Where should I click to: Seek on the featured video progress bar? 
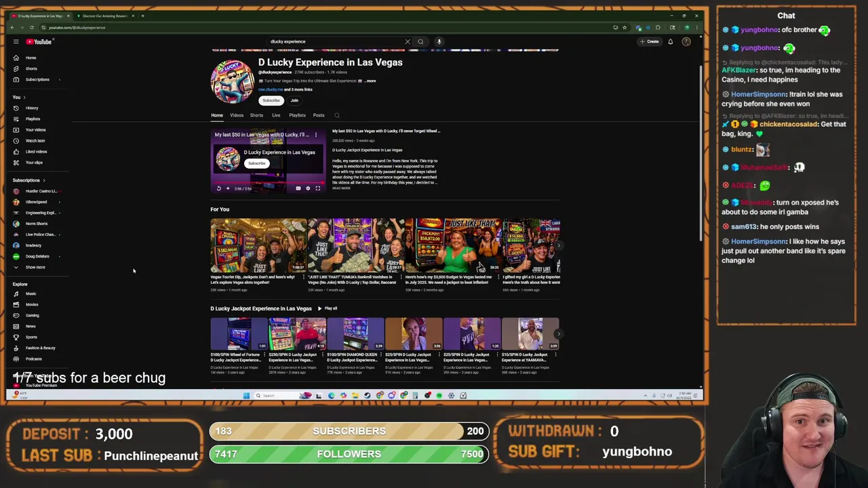[x=268, y=182]
